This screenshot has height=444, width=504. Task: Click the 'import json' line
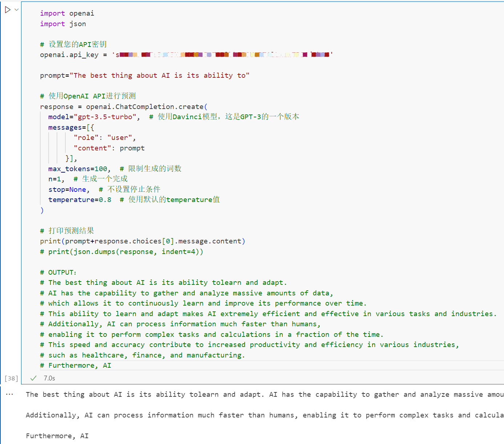point(63,24)
